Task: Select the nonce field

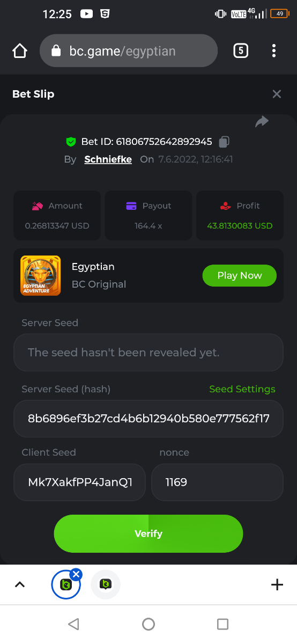Action: (217, 482)
